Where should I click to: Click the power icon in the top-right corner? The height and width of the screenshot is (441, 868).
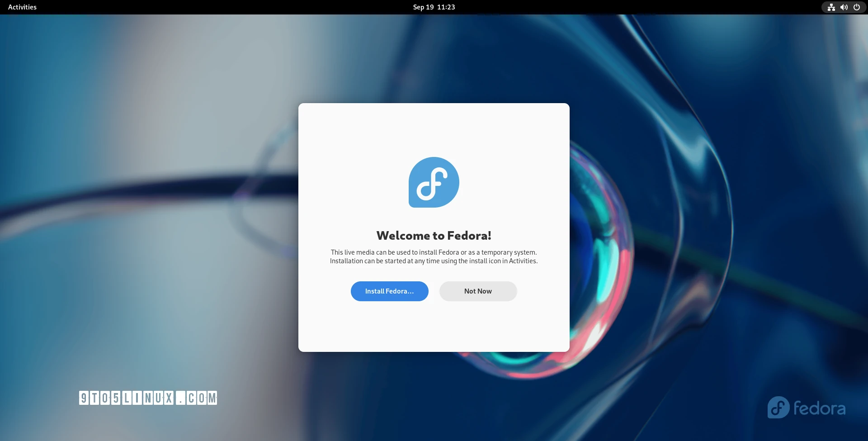tap(857, 7)
